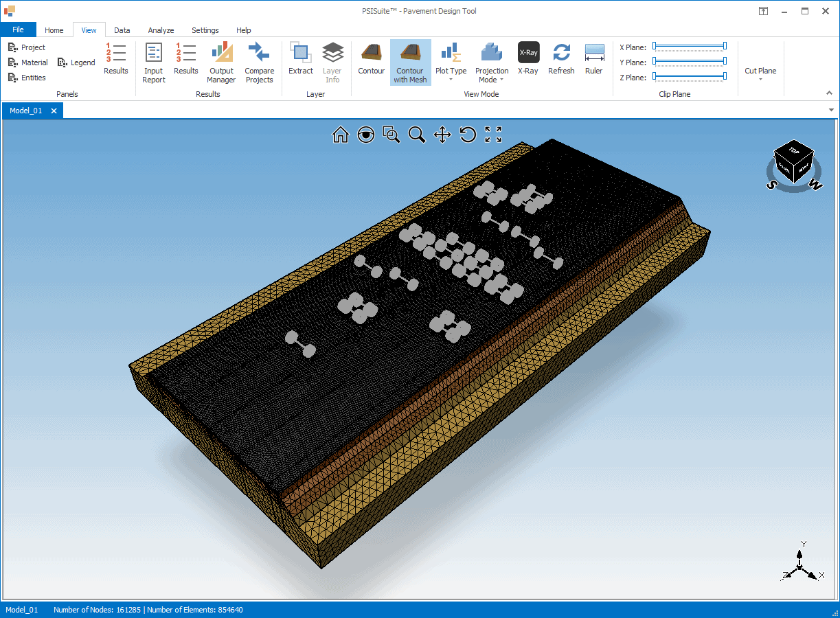The width and height of the screenshot is (840, 618).
Task: Collapse the ribbon with the chevron
Action: (830, 93)
